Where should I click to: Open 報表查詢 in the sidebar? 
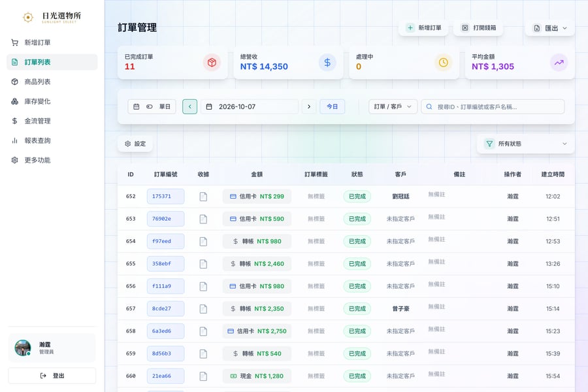[x=52, y=140]
